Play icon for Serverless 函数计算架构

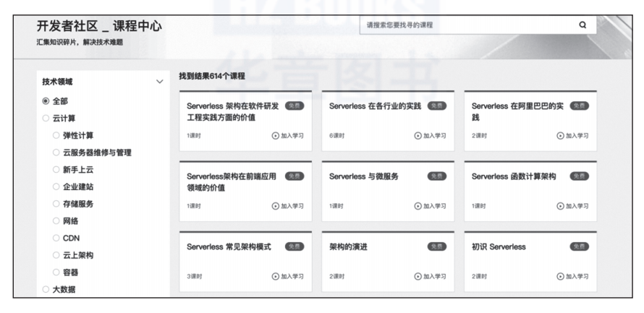coord(560,206)
